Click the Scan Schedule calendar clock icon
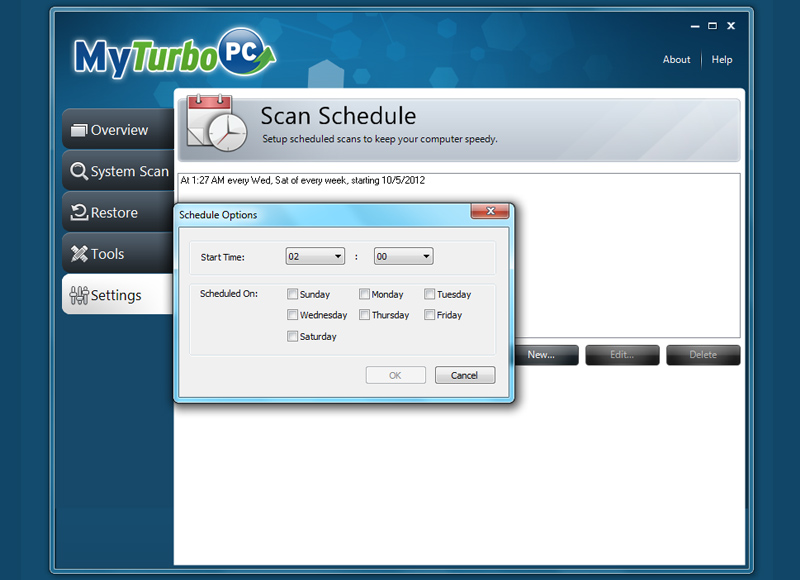Image resolution: width=800 pixels, height=580 pixels. (216, 124)
